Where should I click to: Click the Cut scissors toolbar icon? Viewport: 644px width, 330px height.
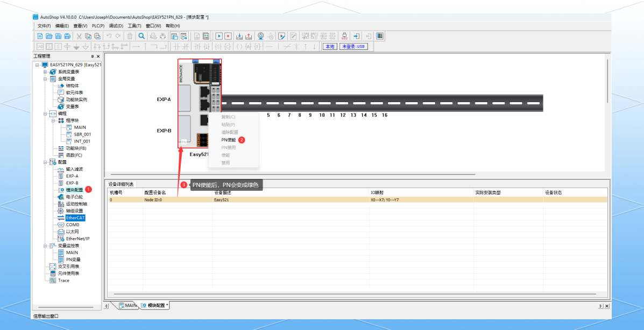79,36
